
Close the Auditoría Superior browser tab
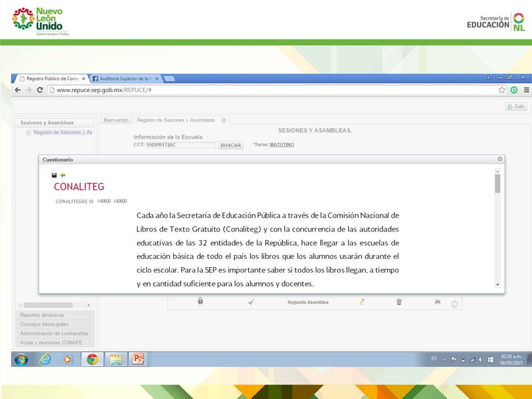157,78
